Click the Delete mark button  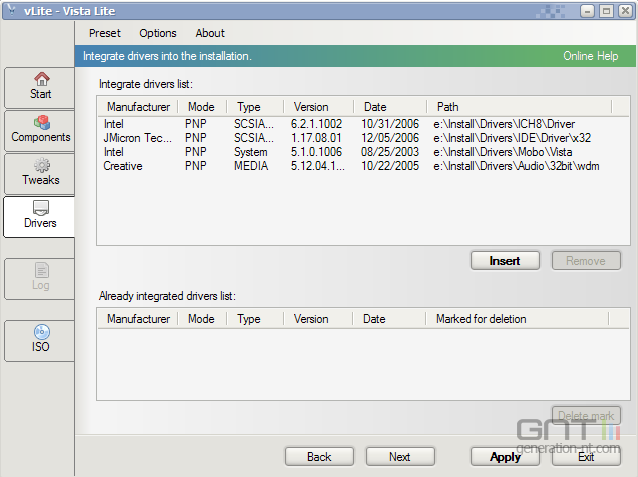(586, 416)
